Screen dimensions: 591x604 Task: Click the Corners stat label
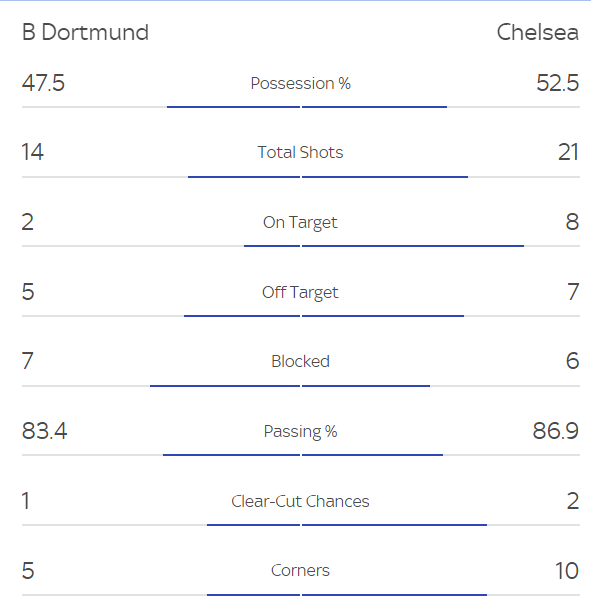[301, 570]
